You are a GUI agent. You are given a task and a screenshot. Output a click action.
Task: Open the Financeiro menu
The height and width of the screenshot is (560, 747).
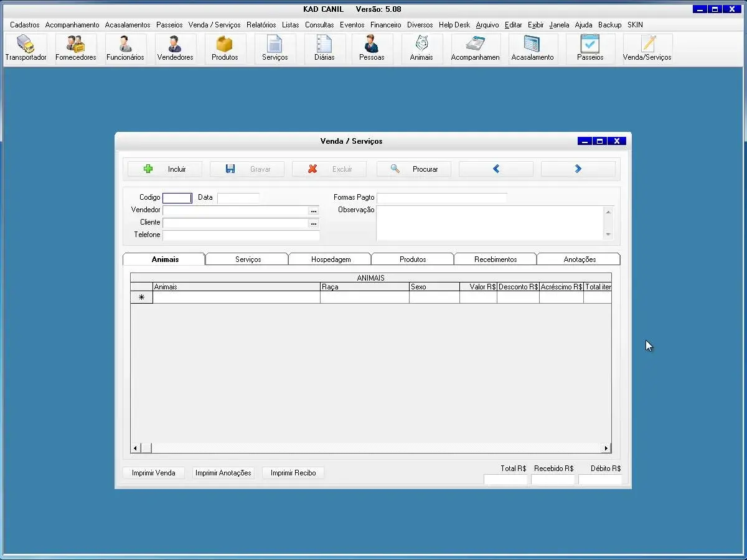point(385,25)
